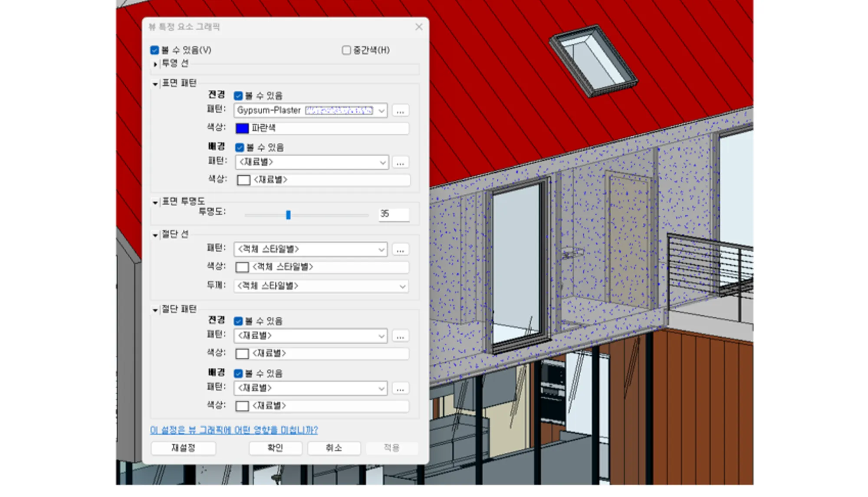Viewport: 868px width, 497px height.
Task: Open browse button for cut background pattern
Action: point(400,389)
